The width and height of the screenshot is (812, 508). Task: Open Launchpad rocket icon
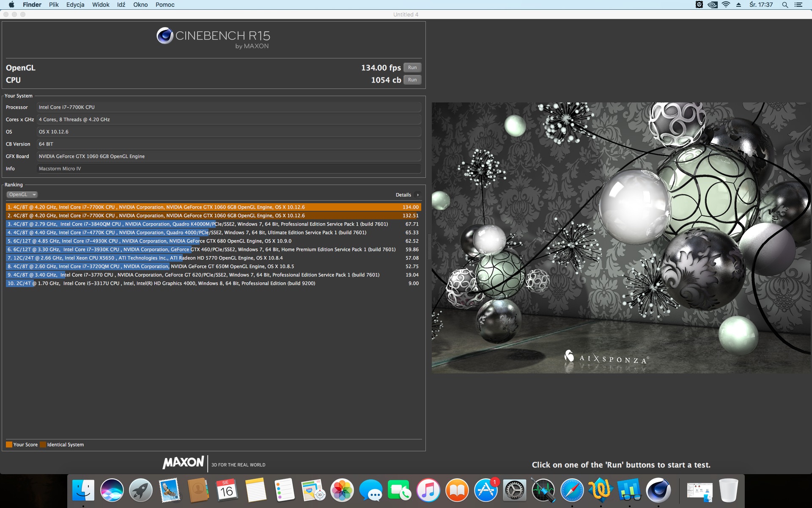point(141,491)
